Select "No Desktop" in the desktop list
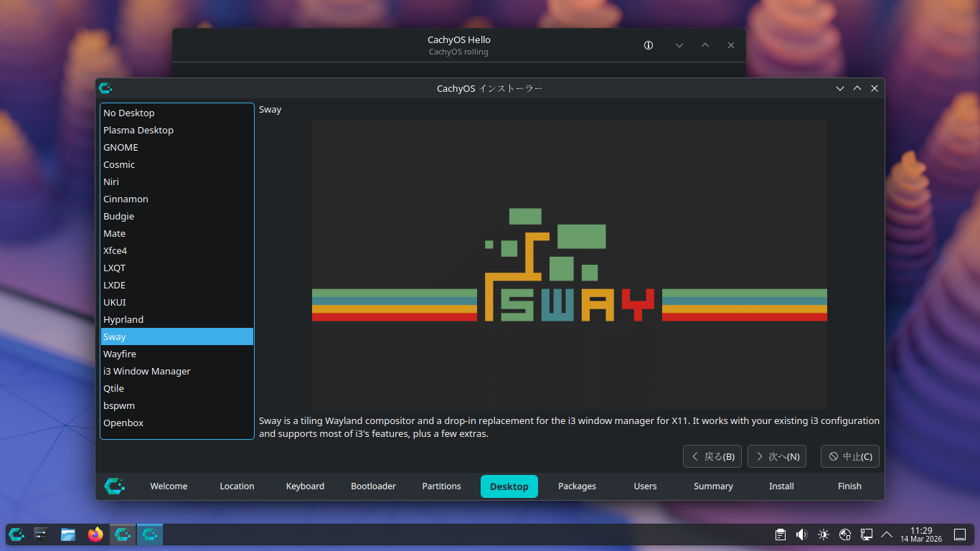The height and width of the screenshot is (551, 980). point(177,113)
